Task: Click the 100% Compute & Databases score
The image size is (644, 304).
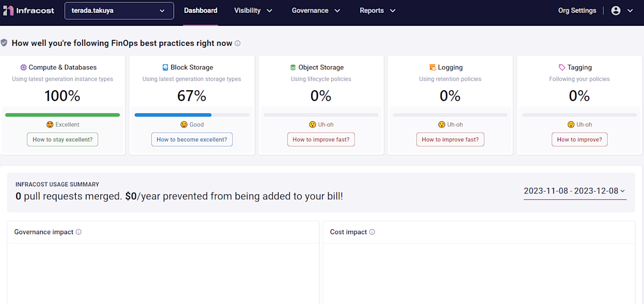Action: 63,96
